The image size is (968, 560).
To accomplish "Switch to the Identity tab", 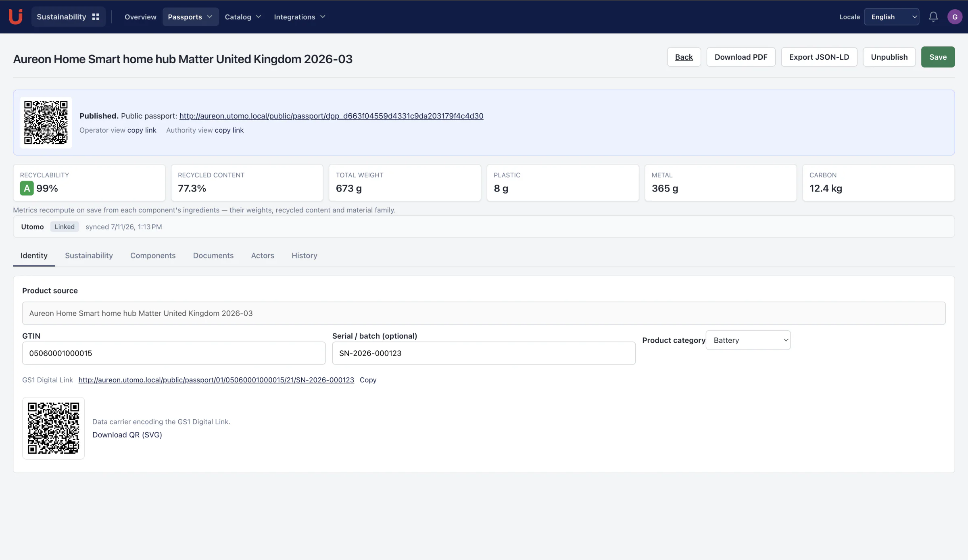I will (x=34, y=256).
